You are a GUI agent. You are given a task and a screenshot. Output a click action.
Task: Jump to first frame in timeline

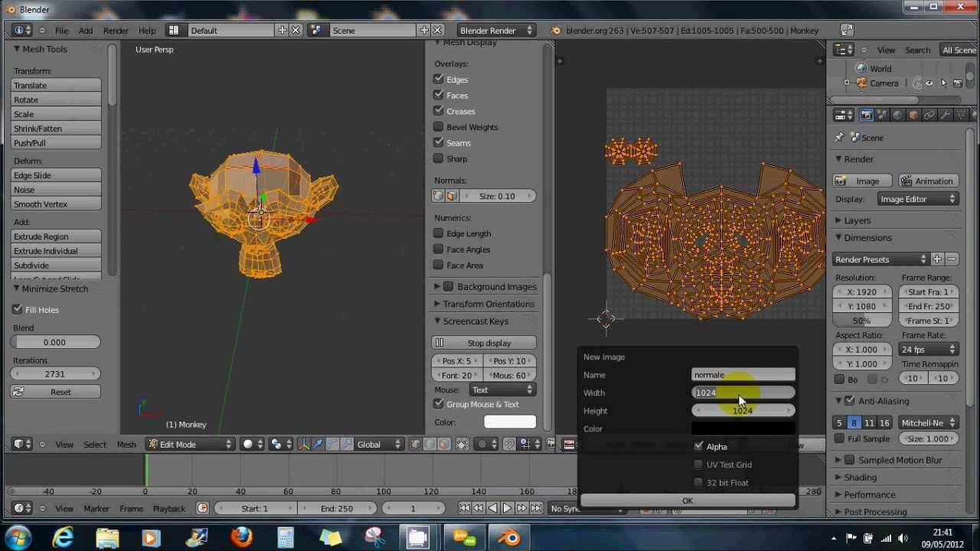(x=464, y=508)
